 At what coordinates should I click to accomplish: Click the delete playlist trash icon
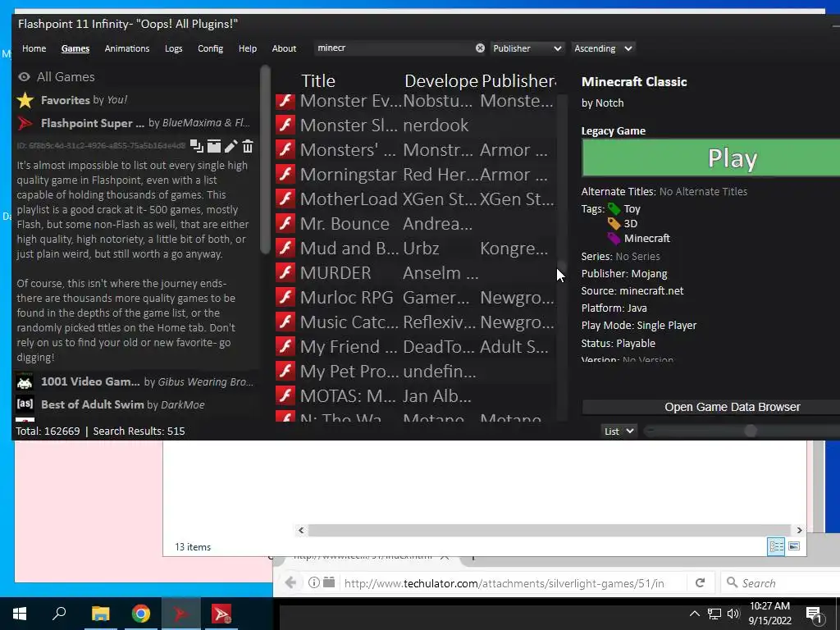[x=248, y=146]
